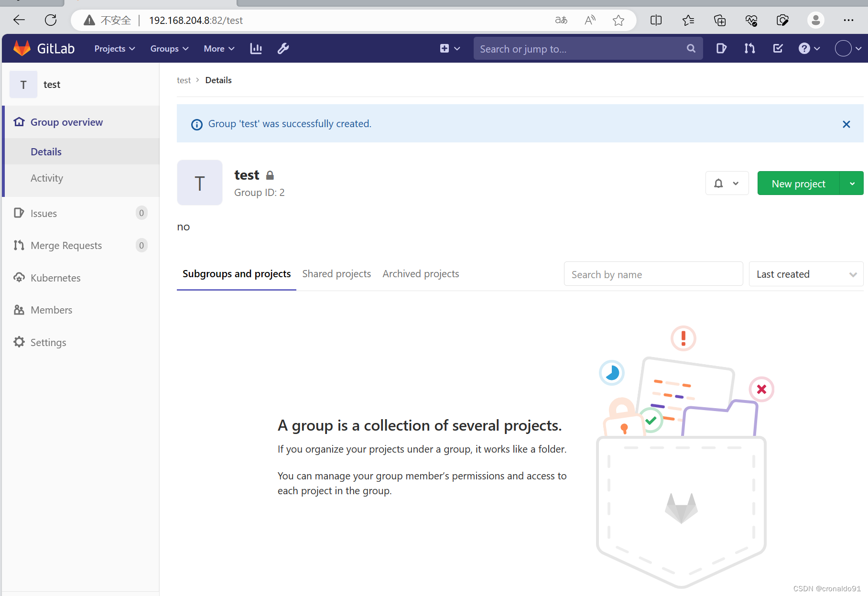
Task: Open browser essentials heart icon
Action: point(751,20)
